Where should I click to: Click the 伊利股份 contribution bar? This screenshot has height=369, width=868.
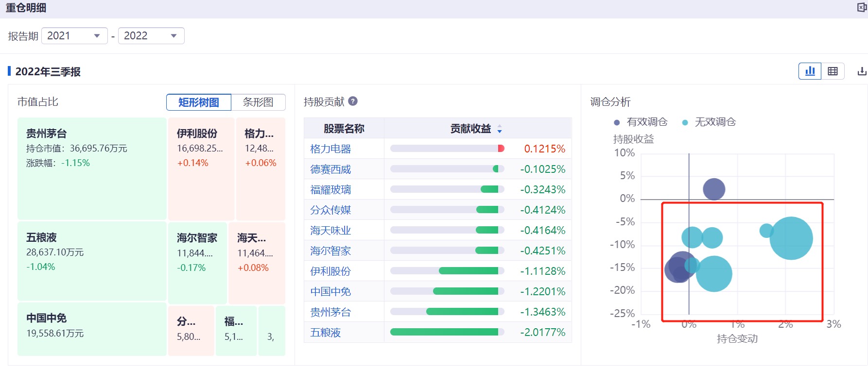pyautogui.click(x=447, y=271)
